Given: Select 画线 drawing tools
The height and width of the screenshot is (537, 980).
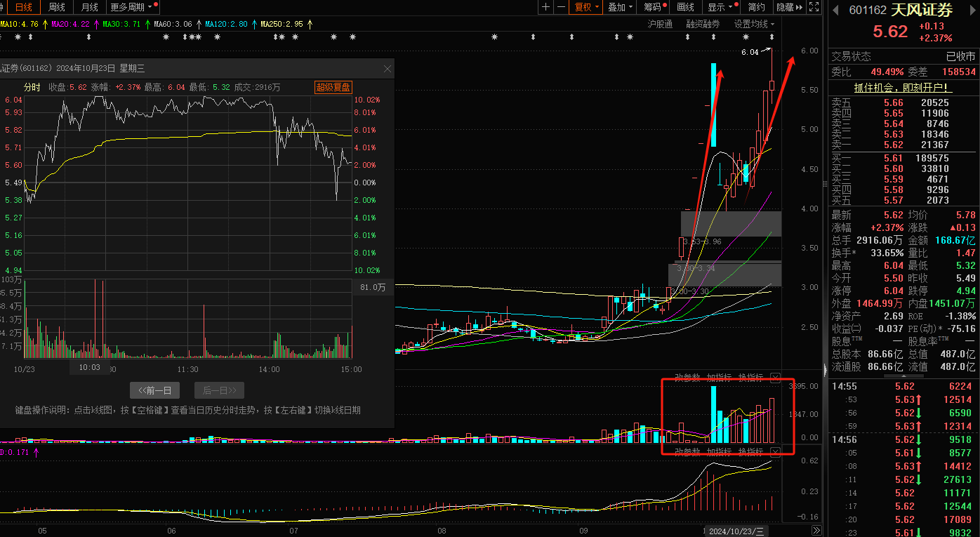Looking at the screenshot, I should (x=685, y=7).
